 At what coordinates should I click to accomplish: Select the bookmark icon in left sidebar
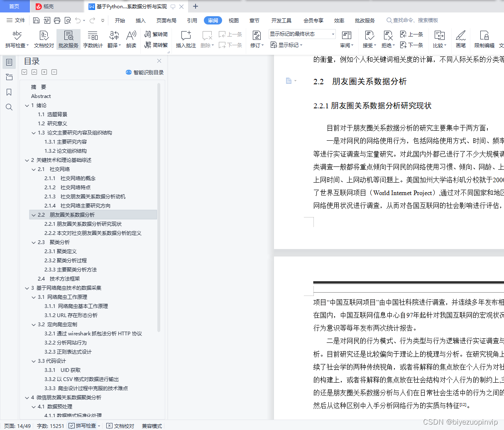coord(9,92)
